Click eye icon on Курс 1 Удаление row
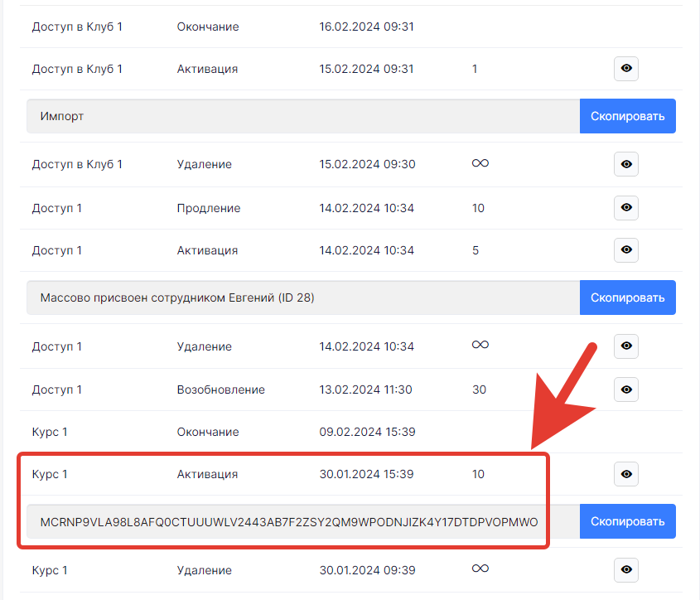This screenshot has width=700, height=600. 625,570
